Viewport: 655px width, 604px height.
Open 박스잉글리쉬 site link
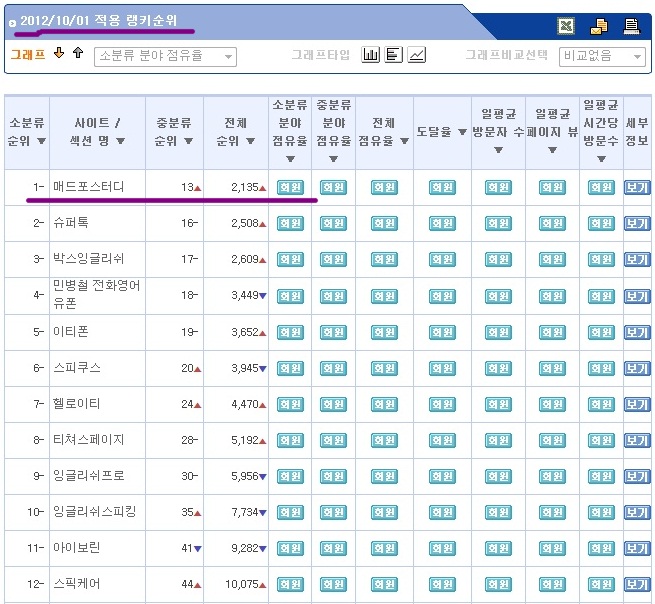click(89, 259)
